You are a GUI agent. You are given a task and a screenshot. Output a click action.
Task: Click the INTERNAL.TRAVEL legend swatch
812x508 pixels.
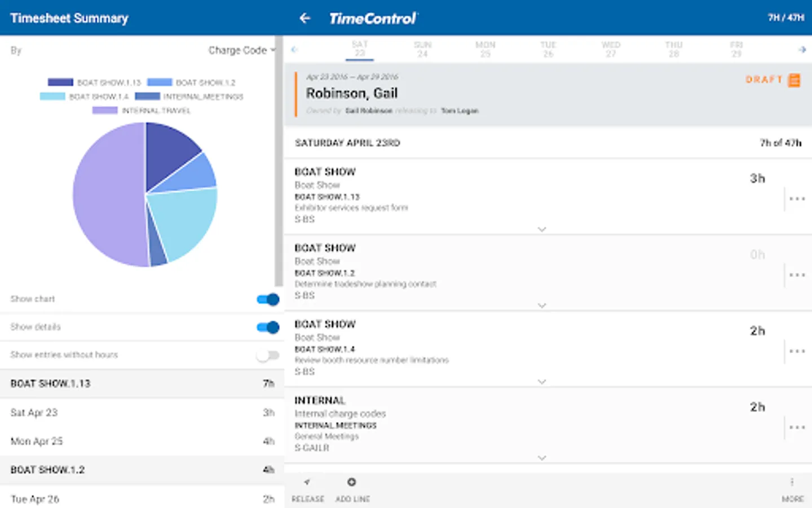tap(105, 111)
